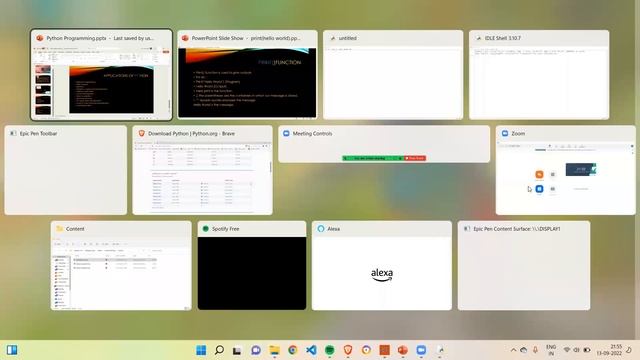This screenshot has width=640, height=360.
Task: Switch to PowerPoint Slide Show window
Action: point(247,75)
